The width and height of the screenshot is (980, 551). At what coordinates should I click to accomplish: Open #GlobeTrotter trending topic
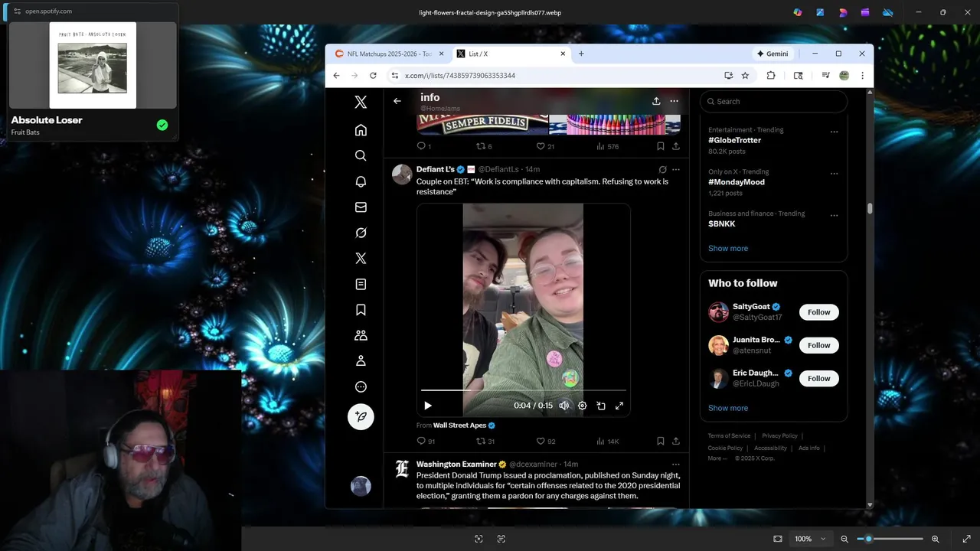[x=734, y=140]
